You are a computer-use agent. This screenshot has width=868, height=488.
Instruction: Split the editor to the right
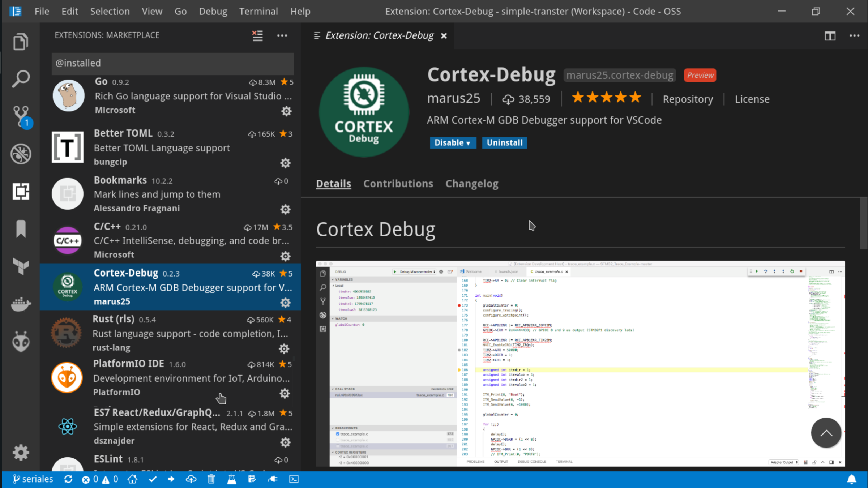click(830, 35)
